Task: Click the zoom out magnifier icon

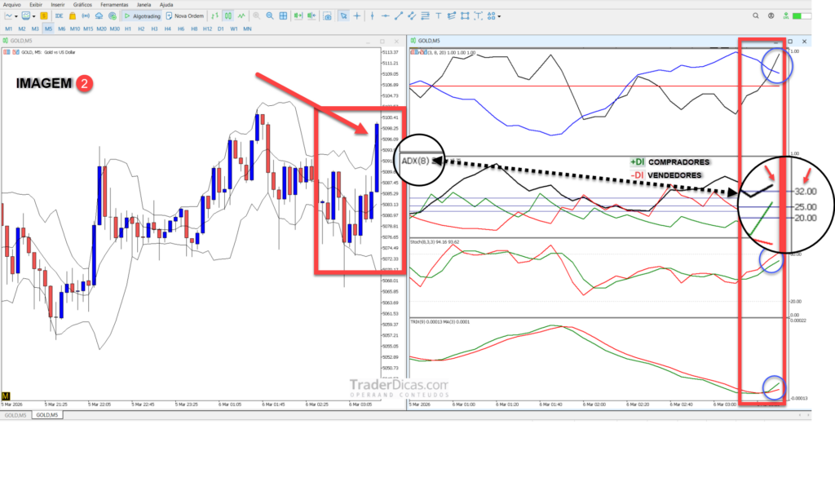Action: click(x=269, y=15)
